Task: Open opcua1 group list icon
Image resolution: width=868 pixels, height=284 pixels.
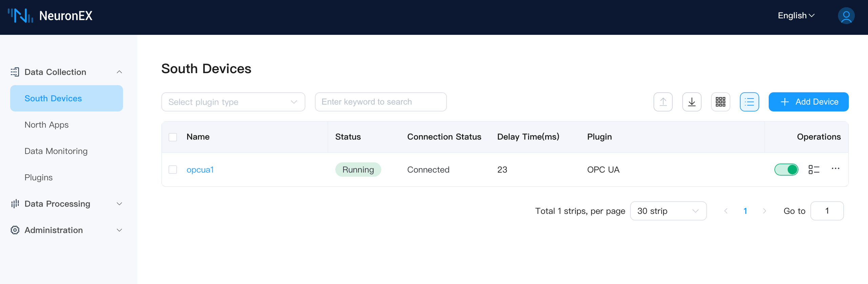Action: [814, 170]
